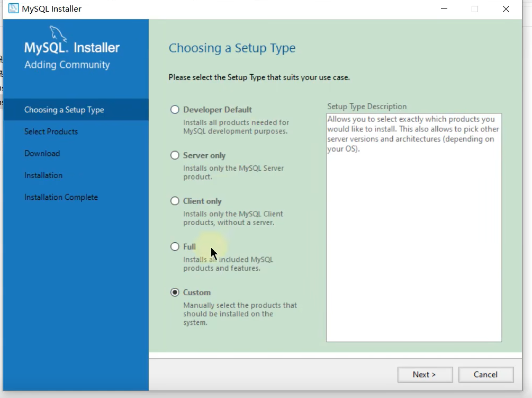Select the Full installation radio button
The image size is (532, 398).
click(175, 246)
